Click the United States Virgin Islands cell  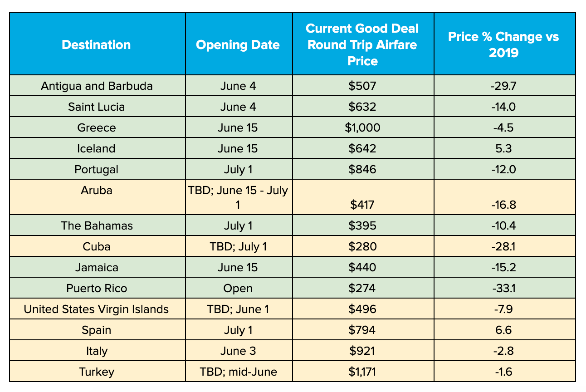(x=97, y=309)
